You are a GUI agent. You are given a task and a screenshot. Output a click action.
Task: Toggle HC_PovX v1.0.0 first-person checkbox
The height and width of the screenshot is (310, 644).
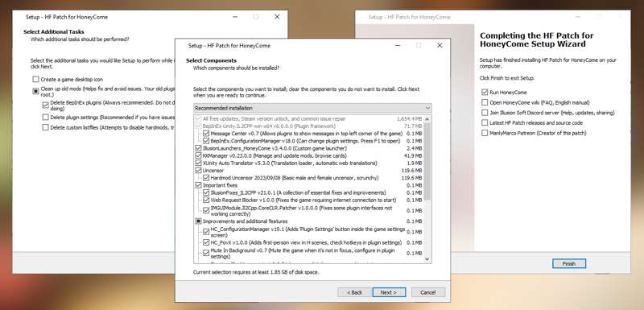point(206,242)
